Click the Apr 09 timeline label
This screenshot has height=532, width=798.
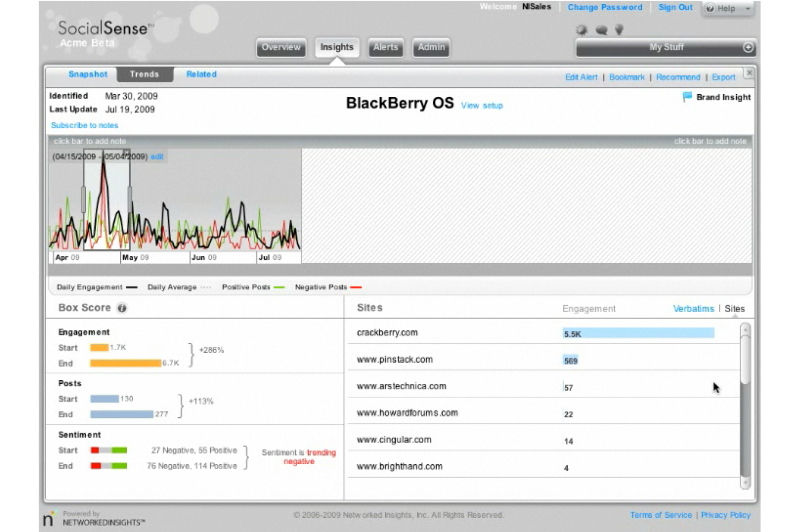[67, 257]
